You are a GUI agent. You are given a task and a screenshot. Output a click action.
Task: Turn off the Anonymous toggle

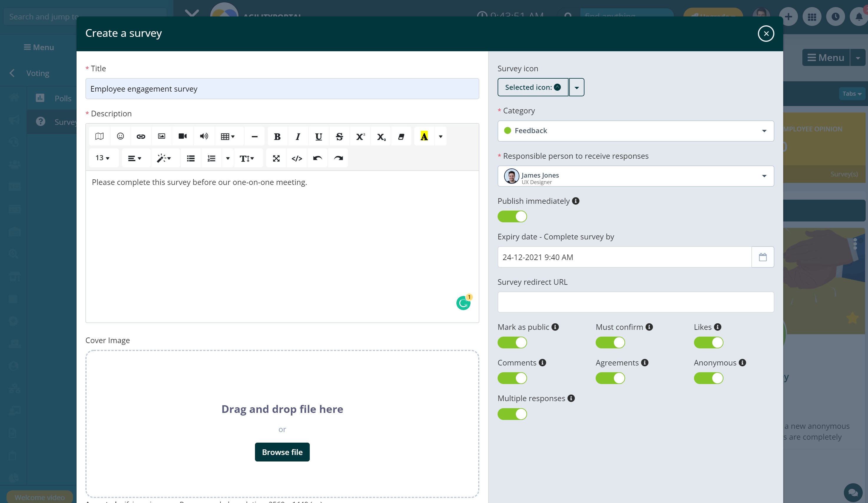(x=708, y=378)
